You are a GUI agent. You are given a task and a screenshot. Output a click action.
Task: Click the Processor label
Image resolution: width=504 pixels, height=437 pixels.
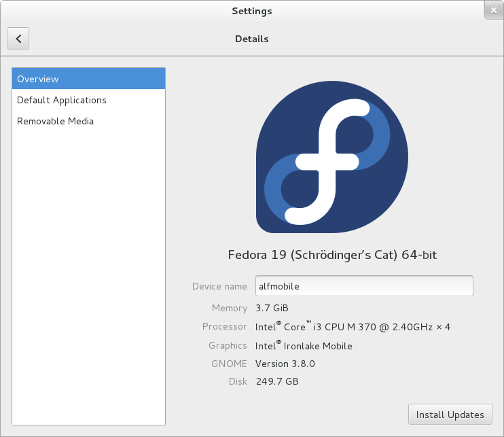click(x=224, y=327)
